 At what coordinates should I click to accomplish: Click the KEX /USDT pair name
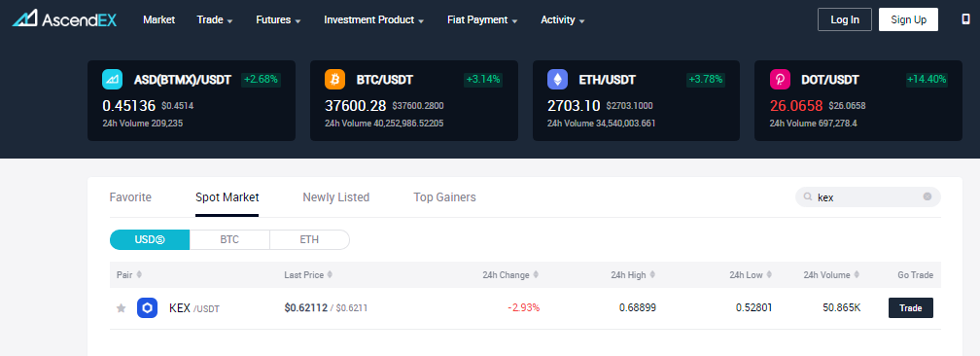pyautogui.click(x=194, y=307)
